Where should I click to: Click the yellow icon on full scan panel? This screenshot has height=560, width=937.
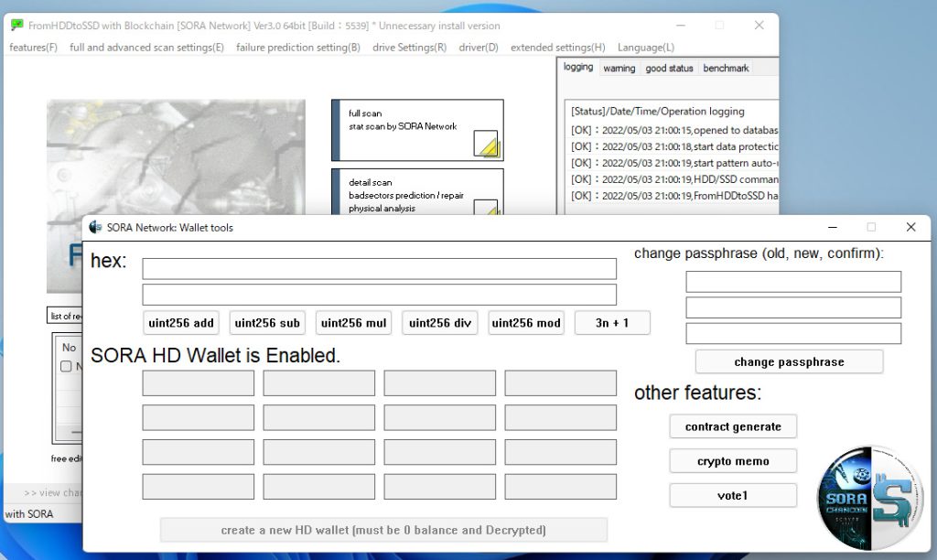click(x=486, y=144)
